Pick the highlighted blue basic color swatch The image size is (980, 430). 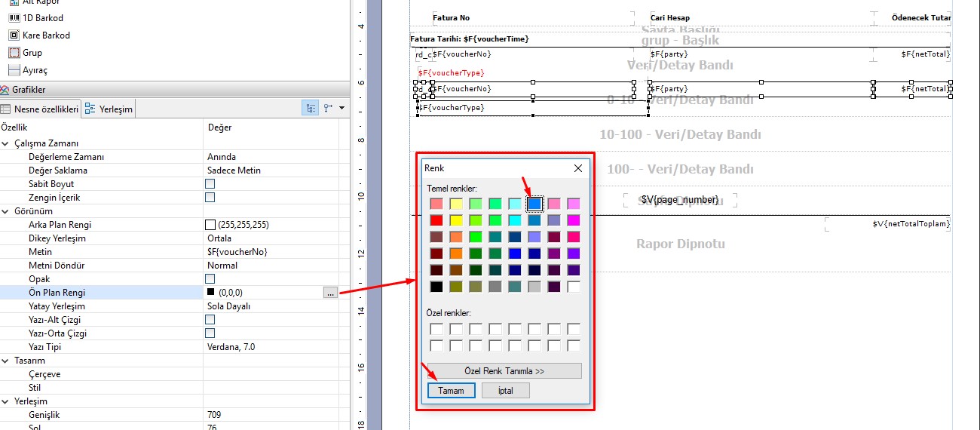[534, 204]
